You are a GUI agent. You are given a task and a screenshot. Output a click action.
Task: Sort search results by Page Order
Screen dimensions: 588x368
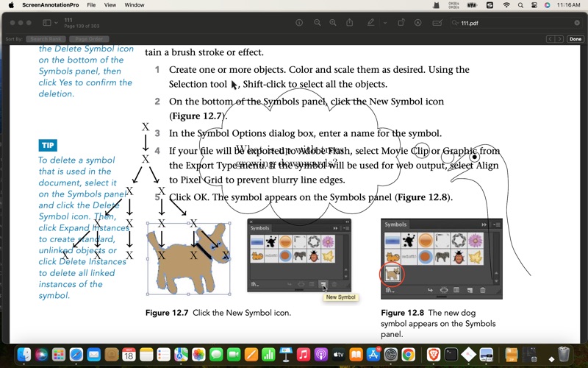pos(89,39)
